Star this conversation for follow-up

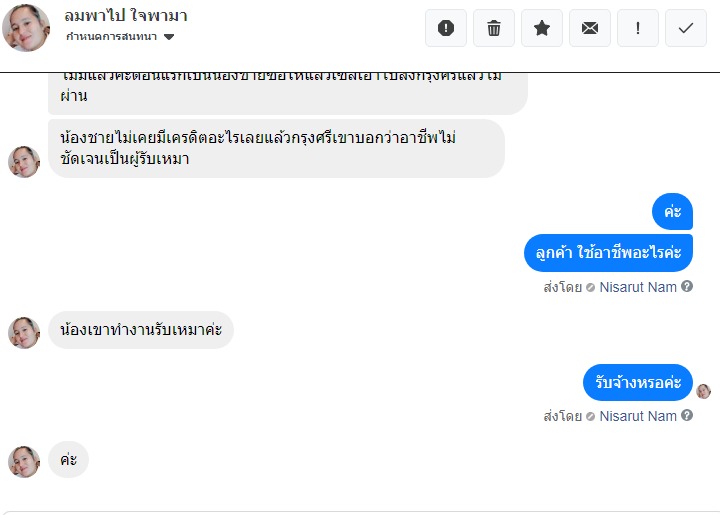[542, 28]
